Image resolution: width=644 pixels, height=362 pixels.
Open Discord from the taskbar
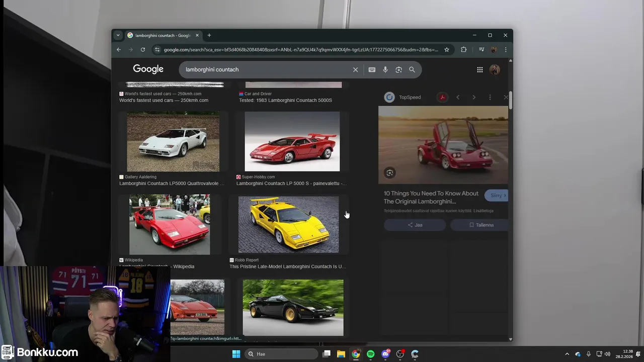tap(385, 354)
